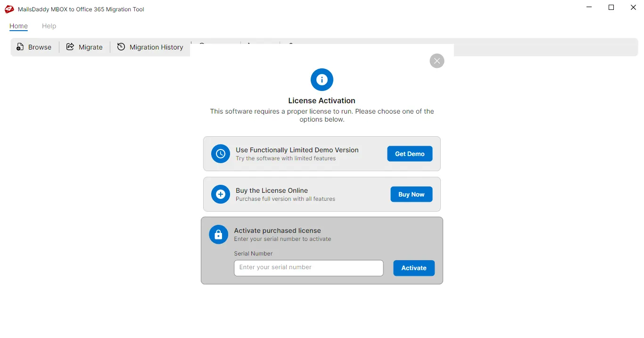
Task: Maximize the application window
Action: [611, 8]
